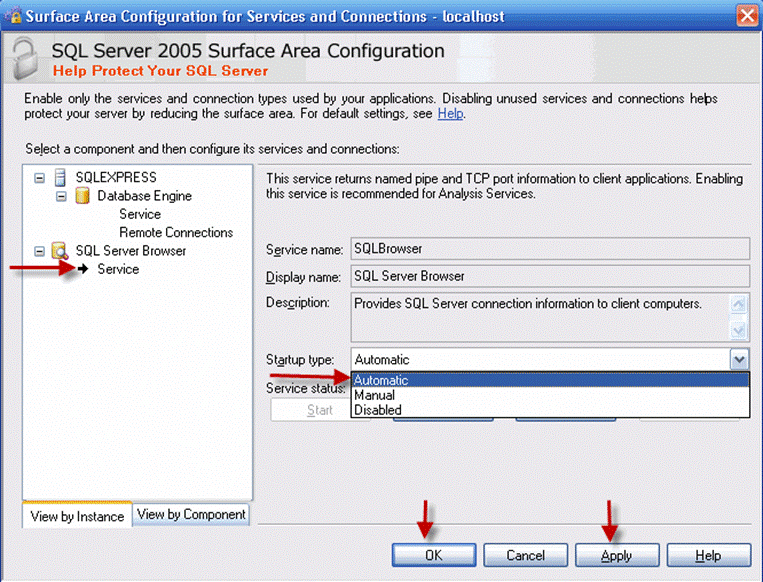This screenshot has width=763, height=582.
Task: Click the SQL Server Browser magnifier icon
Action: pyautogui.click(x=60, y=251)
